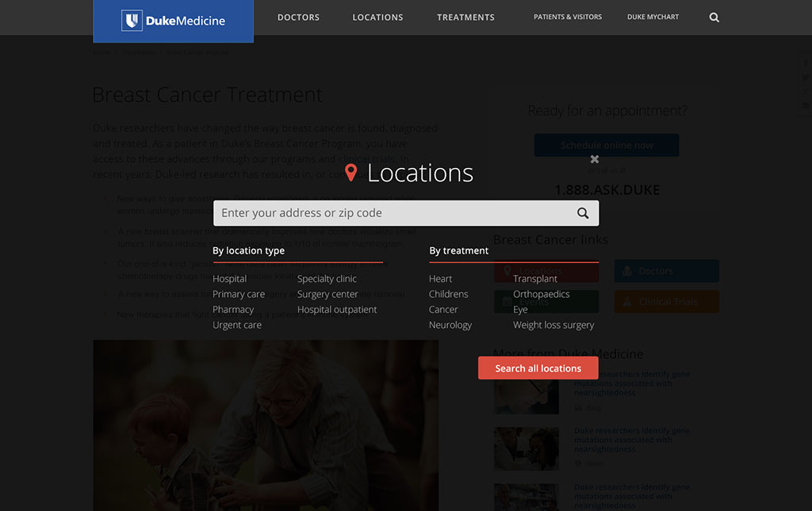Choose Weight loss surgery treatment
The image size is (812, 511).
point(553,325)
